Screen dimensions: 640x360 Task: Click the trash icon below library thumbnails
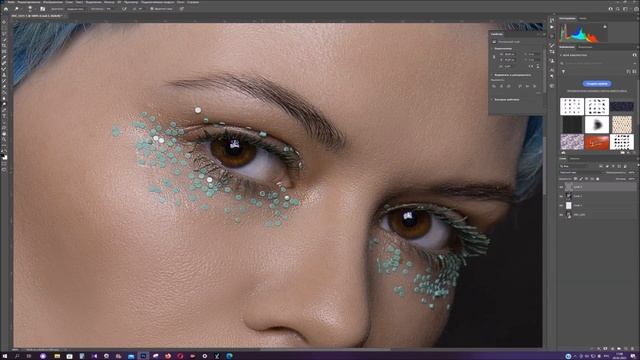[x=634, y=153]
